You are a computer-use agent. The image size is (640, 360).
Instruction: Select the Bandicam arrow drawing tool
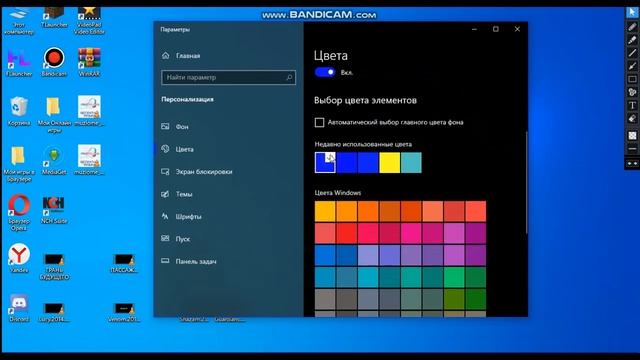632,66
